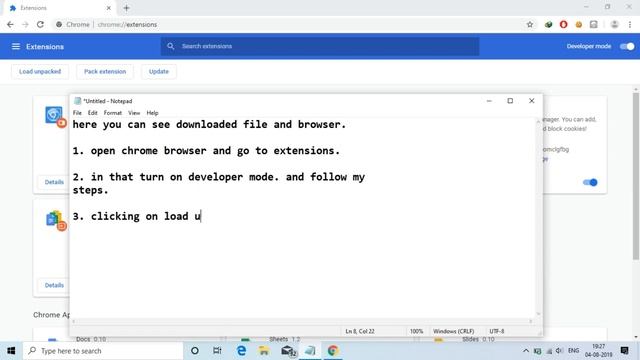Click the ENG language indicator
640x360 pixels.
573,351
